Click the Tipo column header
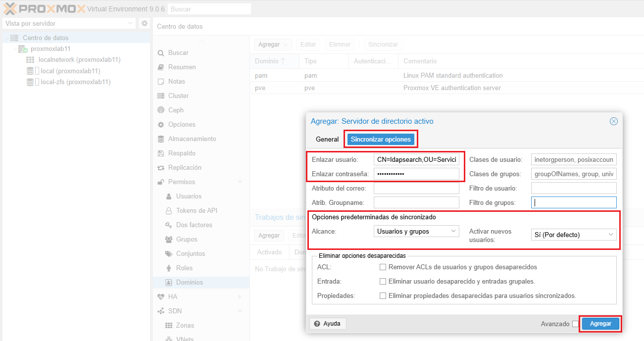Screen dimensions: 644x341 tap(324, 61)
